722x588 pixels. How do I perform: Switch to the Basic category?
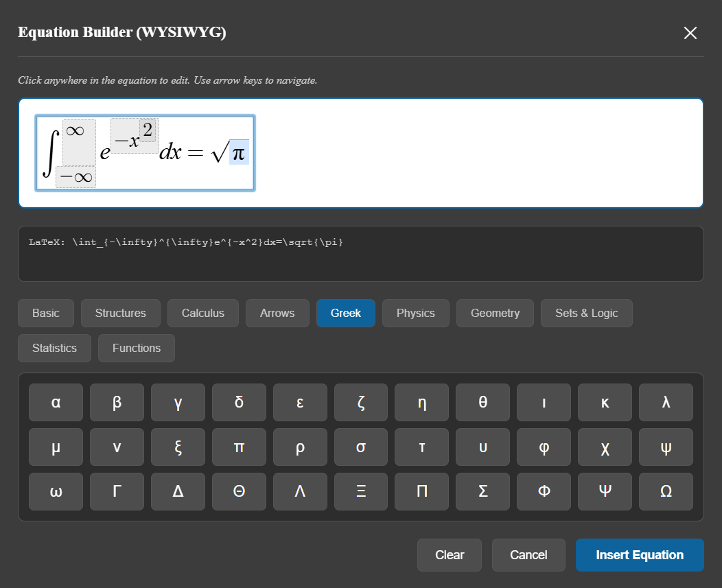click(x=45, y=313)
